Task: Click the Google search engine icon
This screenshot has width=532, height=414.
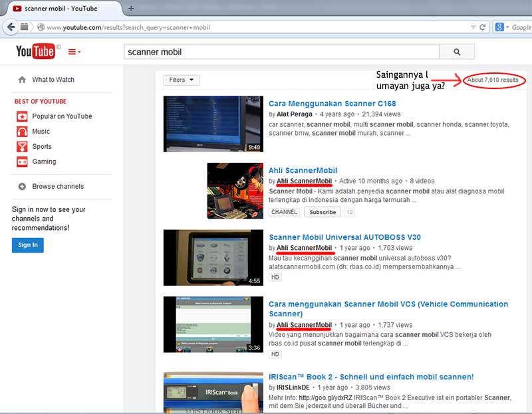Action: tap(499, 27)
